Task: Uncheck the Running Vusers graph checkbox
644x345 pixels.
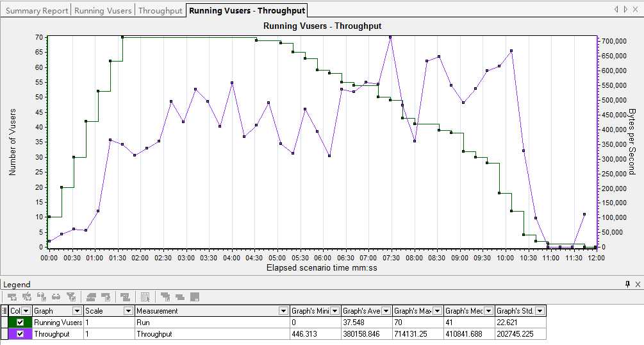Action: click(20, 323)
